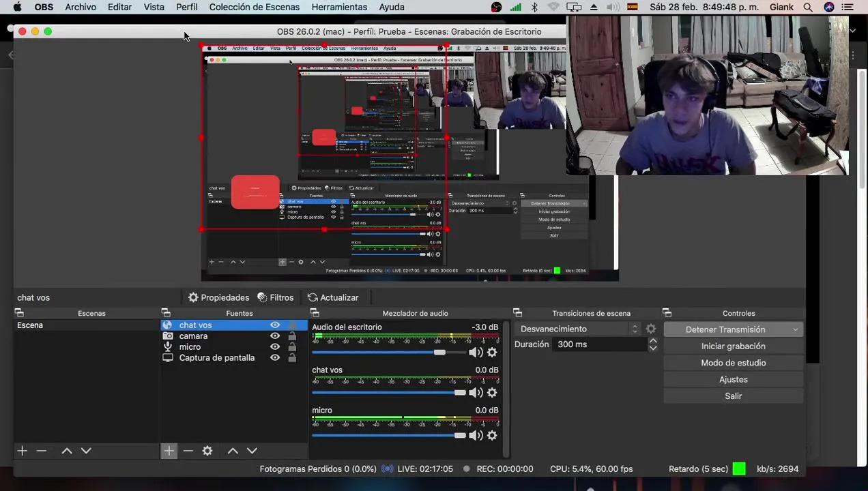Add a new scene with plus icon
This screenshot has height=491, width=868.
pos(22,451)
